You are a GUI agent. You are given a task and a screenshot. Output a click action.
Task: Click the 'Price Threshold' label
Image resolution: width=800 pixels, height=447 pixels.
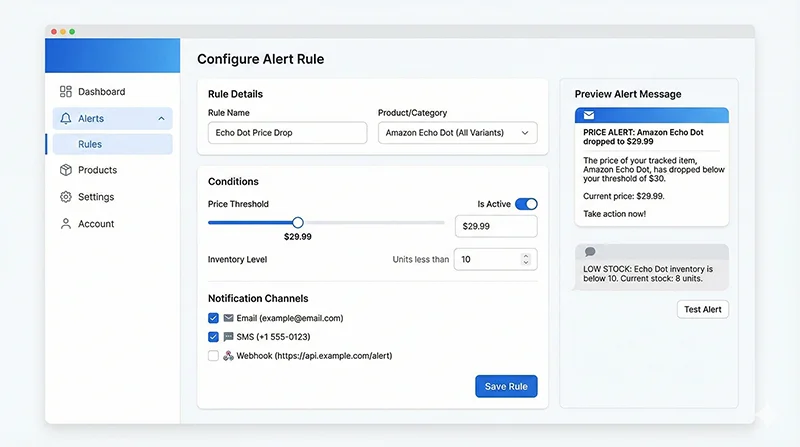[238, 204]
